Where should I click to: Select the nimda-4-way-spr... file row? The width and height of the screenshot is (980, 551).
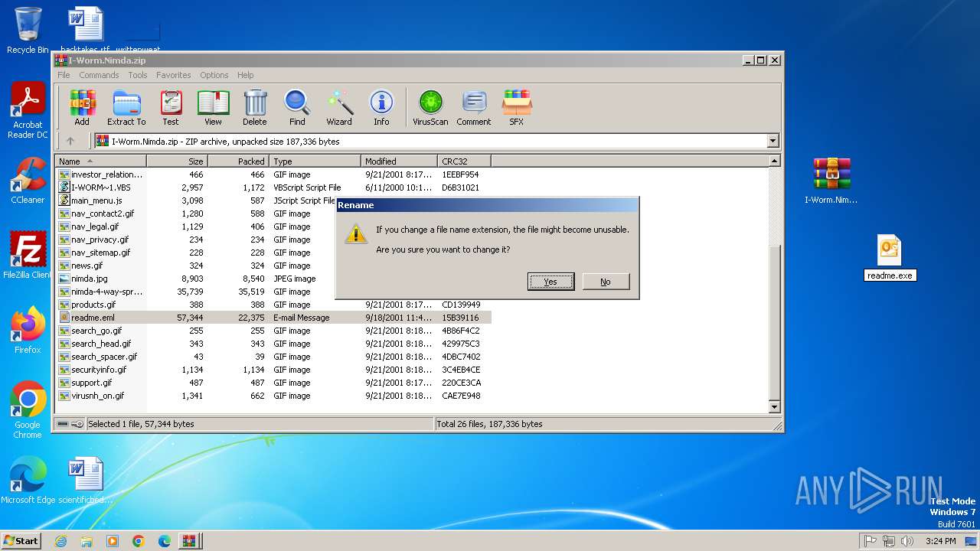tap(273, 292)
